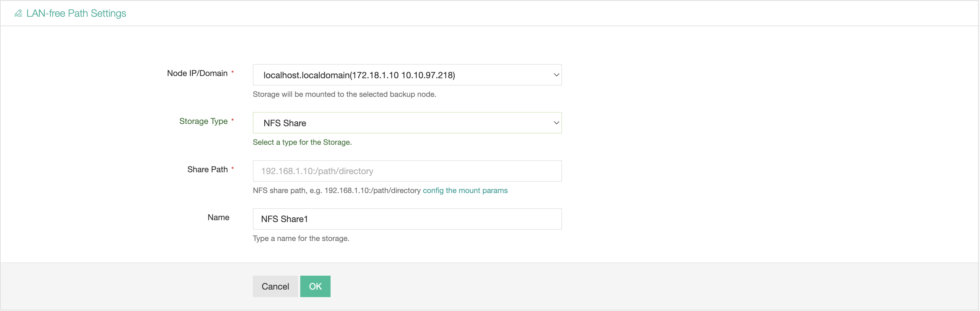Click the 'Select a type for the Storage' hint
The height and width of the screenshot is (311, 980).
point(302,142)
